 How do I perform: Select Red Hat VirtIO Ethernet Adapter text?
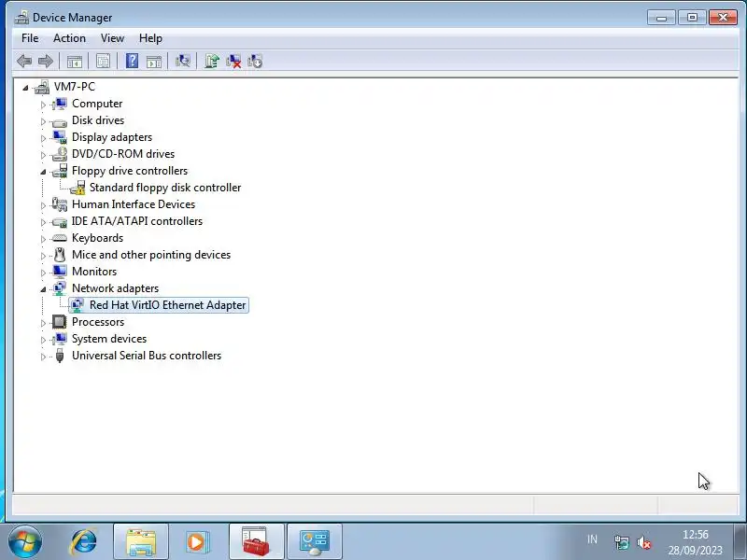point(168,305)
